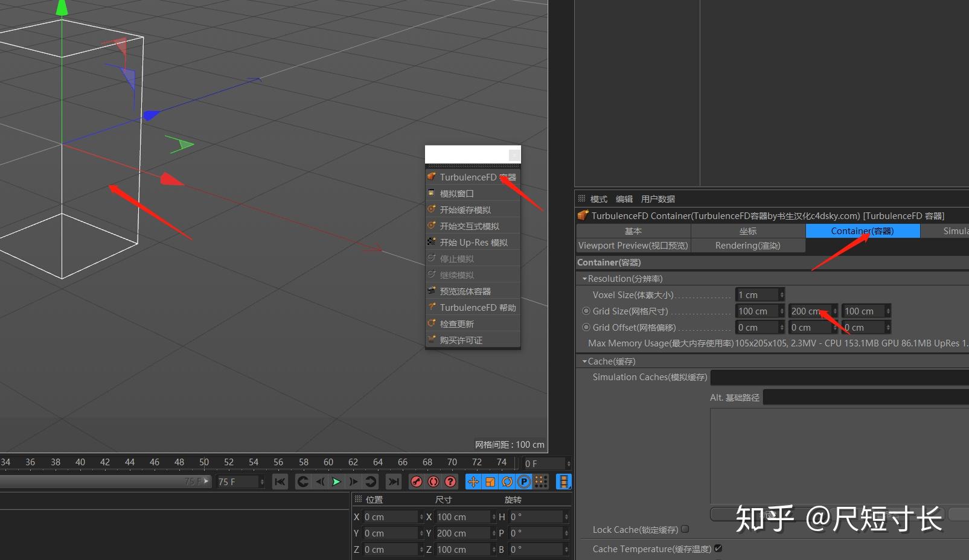Click the render settings film icon
This screenshot has height=560, width=969.
pyautogui.click(x=564, y=482)
